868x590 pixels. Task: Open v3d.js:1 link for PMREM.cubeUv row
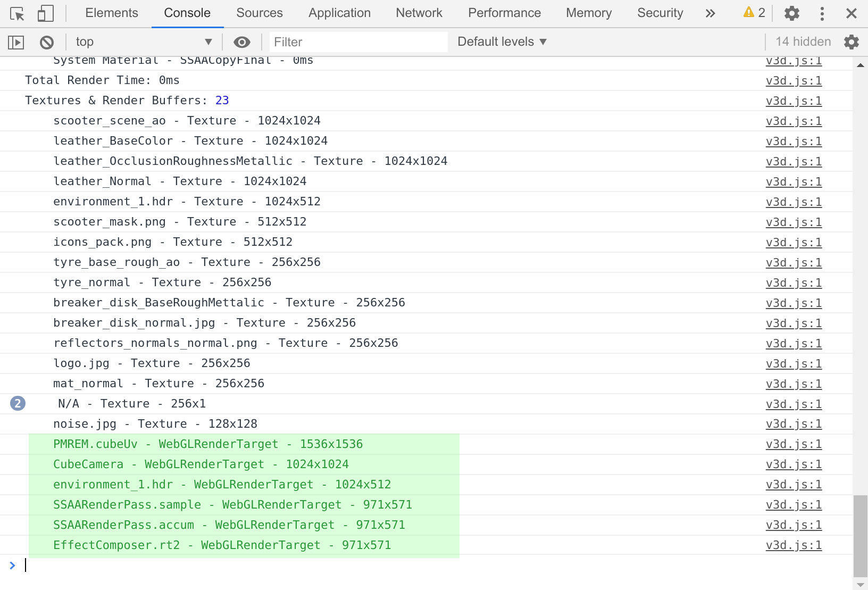[x=794, y=444]
